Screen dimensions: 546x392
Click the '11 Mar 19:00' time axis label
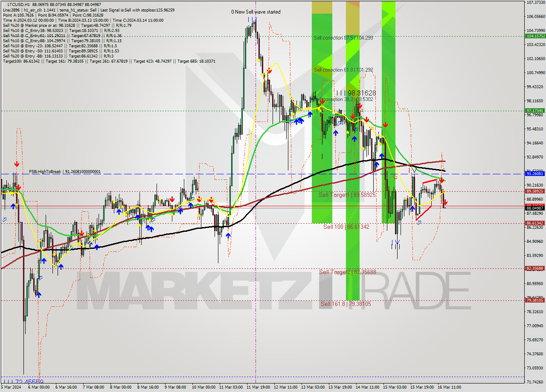(258, 387)
